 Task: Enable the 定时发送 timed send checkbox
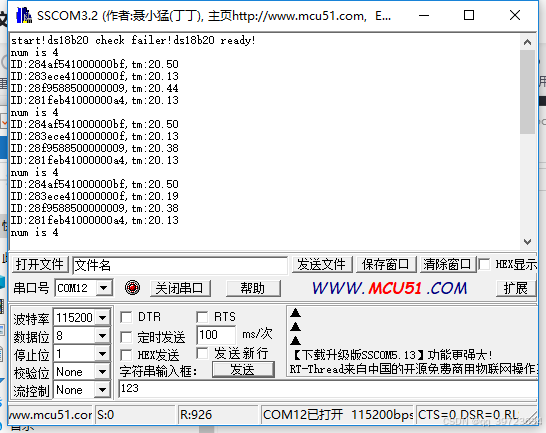(126, 337)
